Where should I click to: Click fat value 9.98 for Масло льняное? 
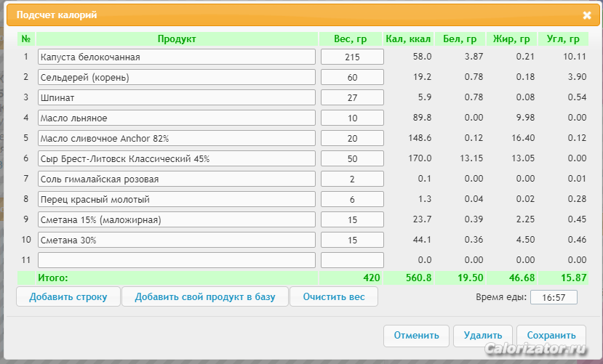[x=525, y=118]
